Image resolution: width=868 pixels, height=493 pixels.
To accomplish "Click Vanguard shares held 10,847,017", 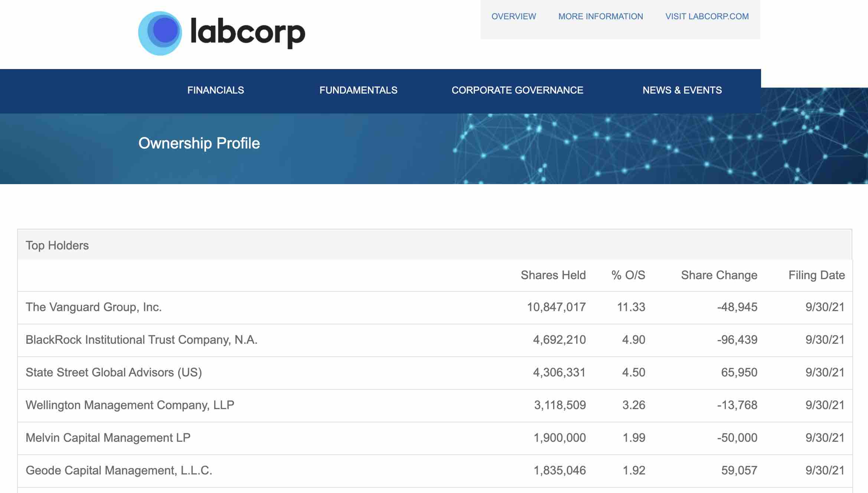I will (x=557, y=307).
